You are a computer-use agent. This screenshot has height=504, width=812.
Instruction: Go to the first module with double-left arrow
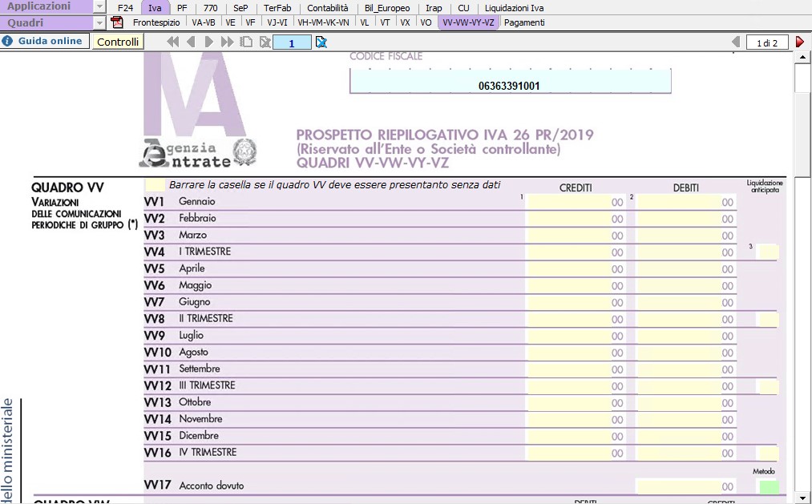click(x=173, y=42)
